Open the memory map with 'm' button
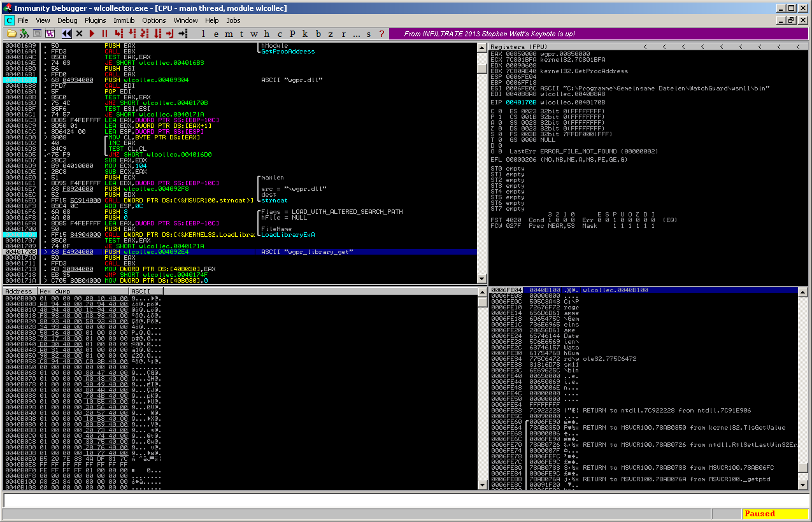Image resolution: width=812 pixels, height=522 pixels. click(229, 33)
